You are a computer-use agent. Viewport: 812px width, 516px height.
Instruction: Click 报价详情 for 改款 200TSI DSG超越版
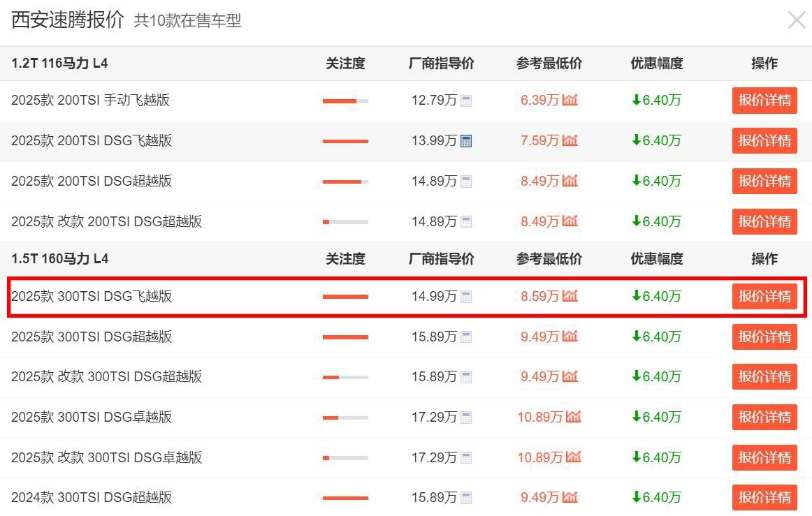[764, 221]
